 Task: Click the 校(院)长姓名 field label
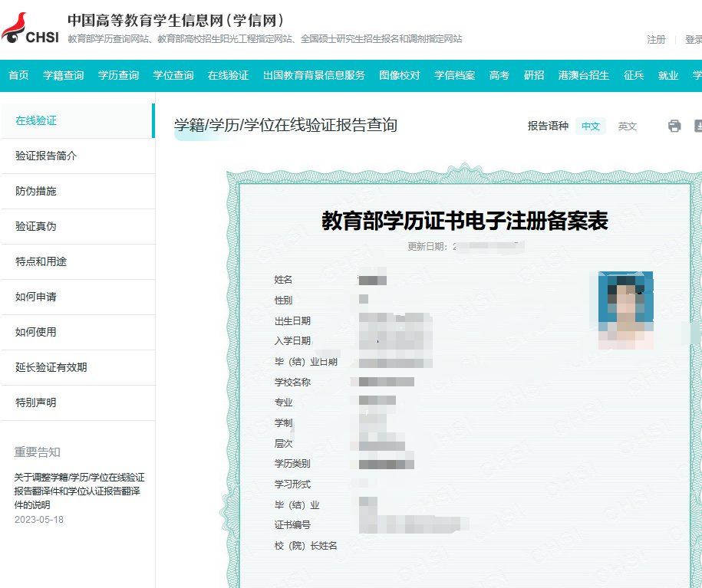click(306, 546)
